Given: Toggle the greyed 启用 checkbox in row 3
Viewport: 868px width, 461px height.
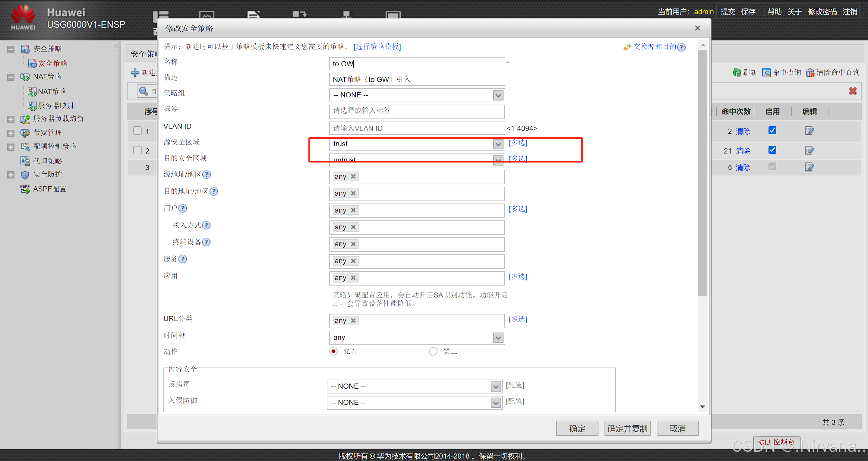Looking at the screenshot, I should point(772,167).
